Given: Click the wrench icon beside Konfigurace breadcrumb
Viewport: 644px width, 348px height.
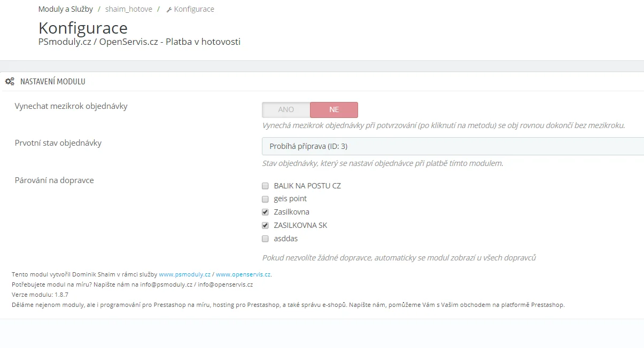Looking at the screenshot, I should [169, 10].
